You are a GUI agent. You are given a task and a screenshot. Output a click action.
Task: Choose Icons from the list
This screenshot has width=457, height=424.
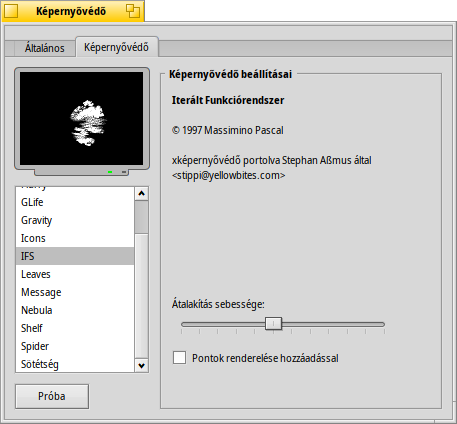(75, 238)
